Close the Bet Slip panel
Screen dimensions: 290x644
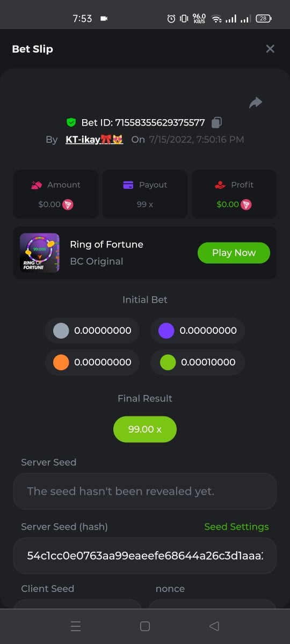pyautogui.click(x=270, y=49)
